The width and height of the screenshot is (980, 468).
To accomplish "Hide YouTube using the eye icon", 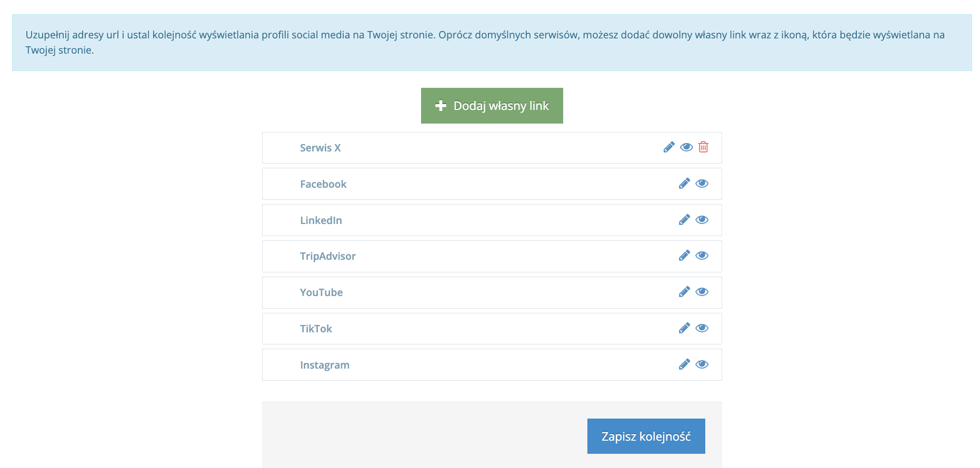I will point(702,292).
